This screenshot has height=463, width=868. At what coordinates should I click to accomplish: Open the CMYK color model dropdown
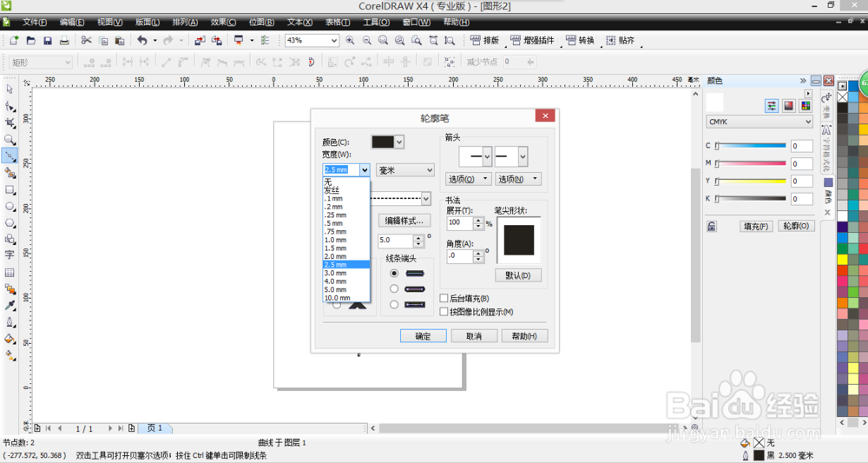759,122
